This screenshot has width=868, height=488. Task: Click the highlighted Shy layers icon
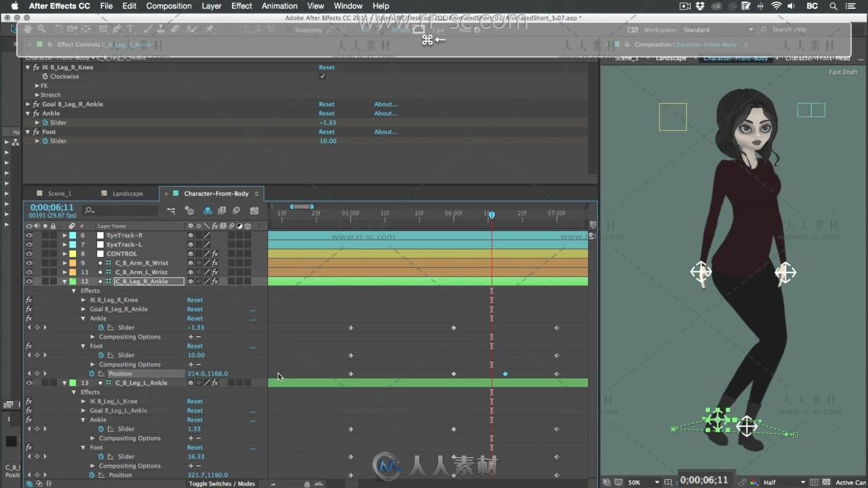pos(207,211)
